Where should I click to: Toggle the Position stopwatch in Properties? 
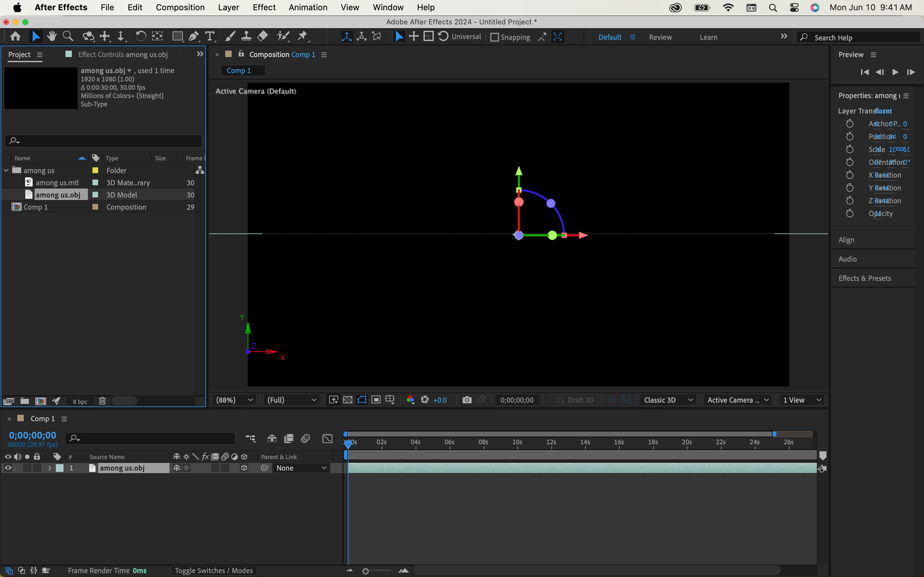850,137
